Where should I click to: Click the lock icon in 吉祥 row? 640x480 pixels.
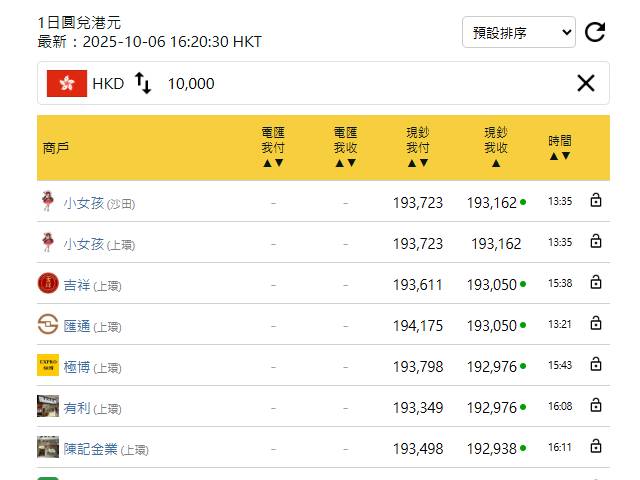pyautogui.click(x=596, y=283)
